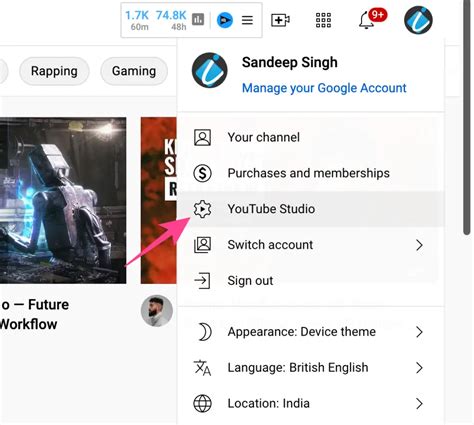474x425 pixels.
Task: Click the blue circular extension logo icon
Action: coord(225,20)
